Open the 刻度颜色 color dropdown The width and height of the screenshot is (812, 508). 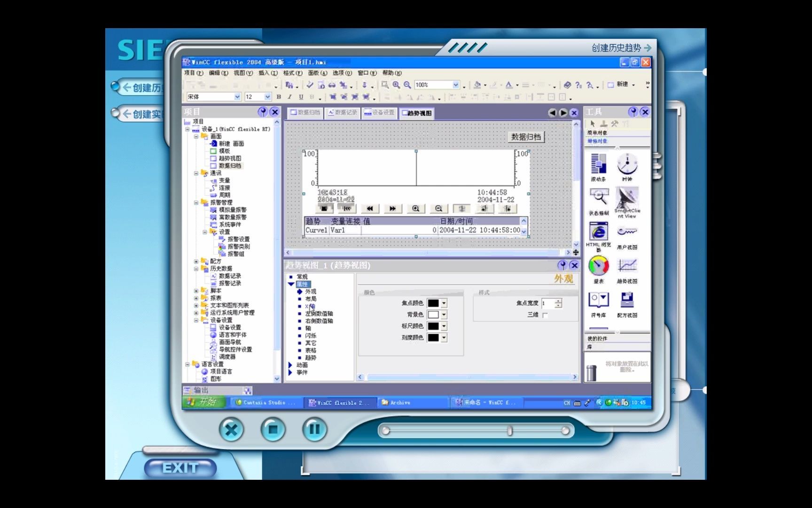(444, 337)
